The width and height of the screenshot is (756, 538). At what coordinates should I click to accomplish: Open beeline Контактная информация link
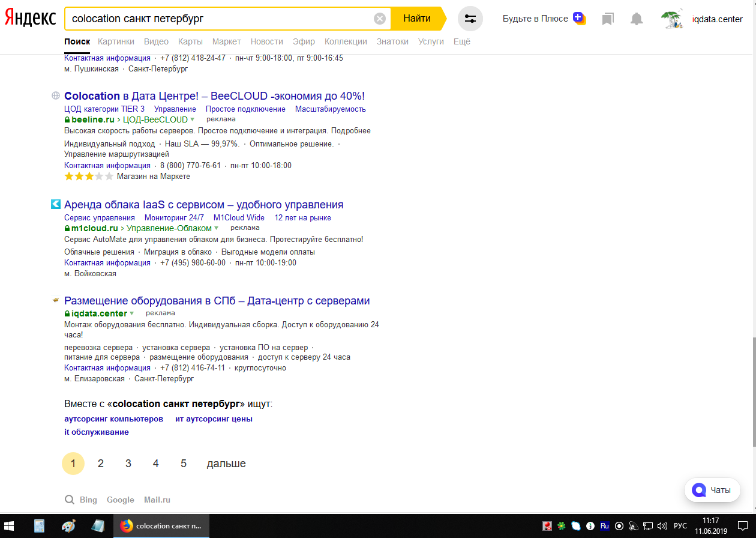click(x=107, y=165)
